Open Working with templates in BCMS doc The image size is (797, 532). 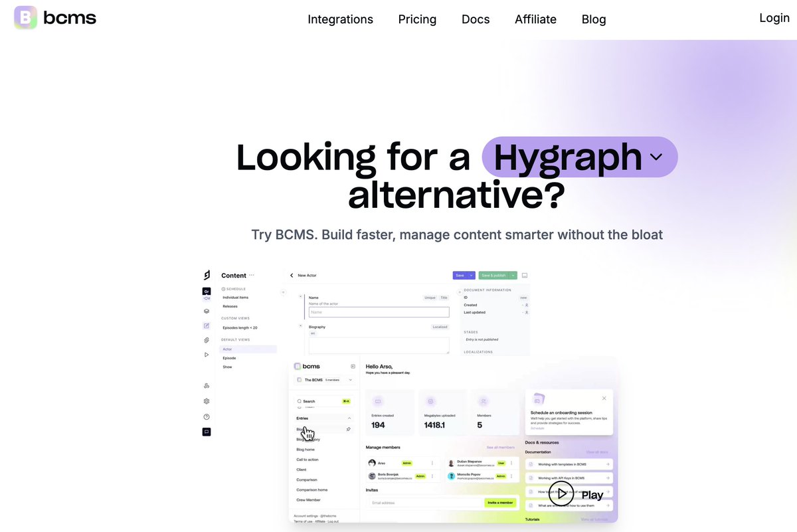coord(569,464)
